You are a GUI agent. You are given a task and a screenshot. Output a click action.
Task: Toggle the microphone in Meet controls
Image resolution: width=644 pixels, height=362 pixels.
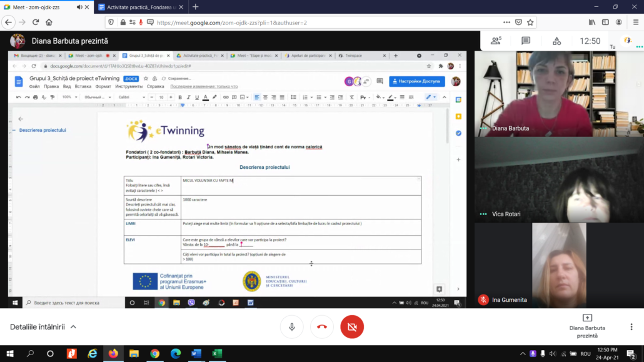coord(291,327)
